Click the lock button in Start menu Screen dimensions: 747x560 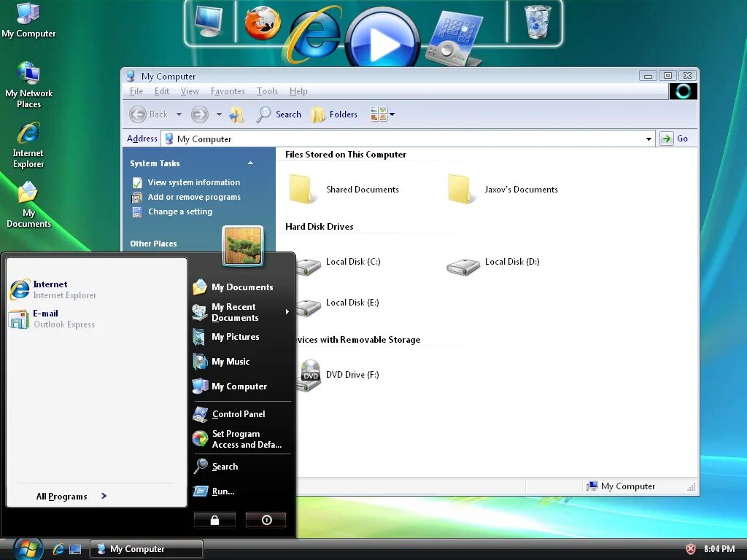coord(215,520)
